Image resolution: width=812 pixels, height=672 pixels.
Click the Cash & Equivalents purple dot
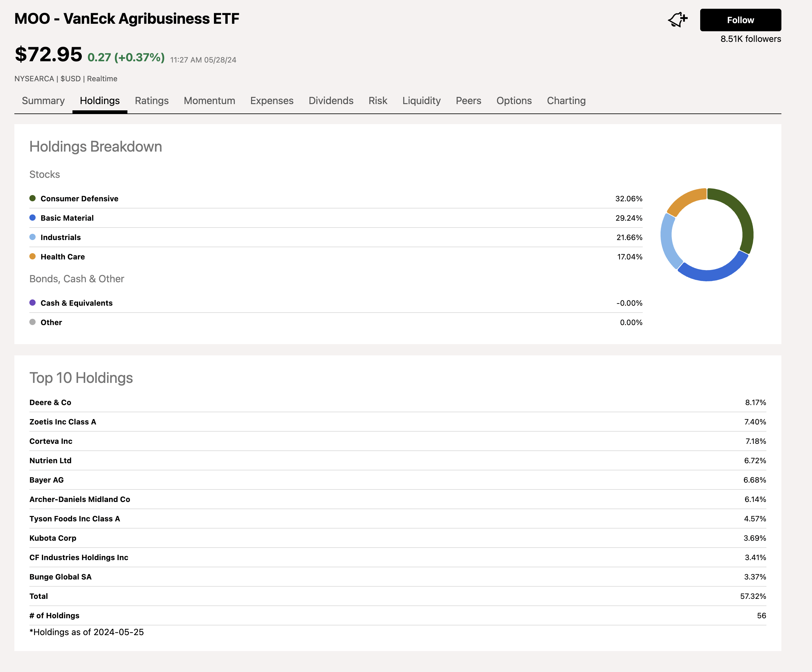pos(32,303)
